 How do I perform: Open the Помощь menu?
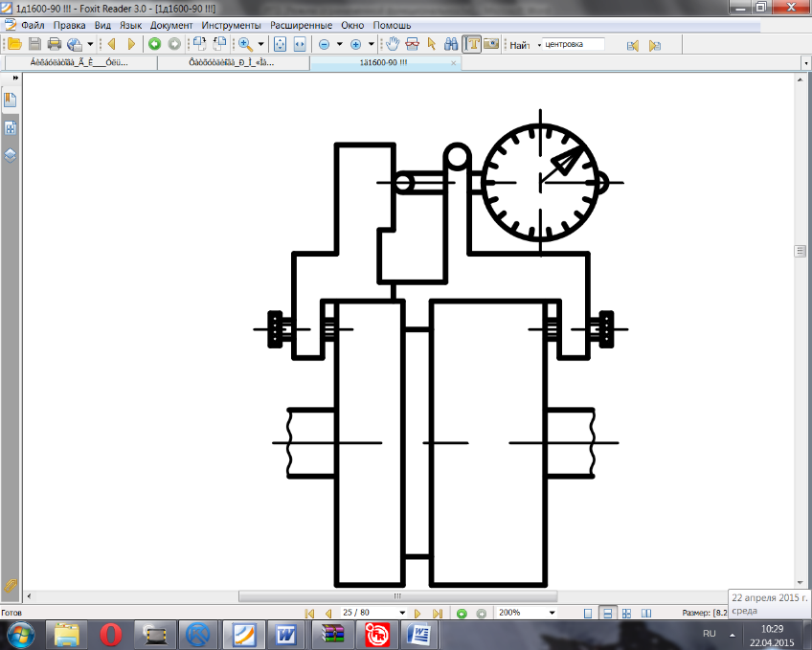[x=392, y=25]
